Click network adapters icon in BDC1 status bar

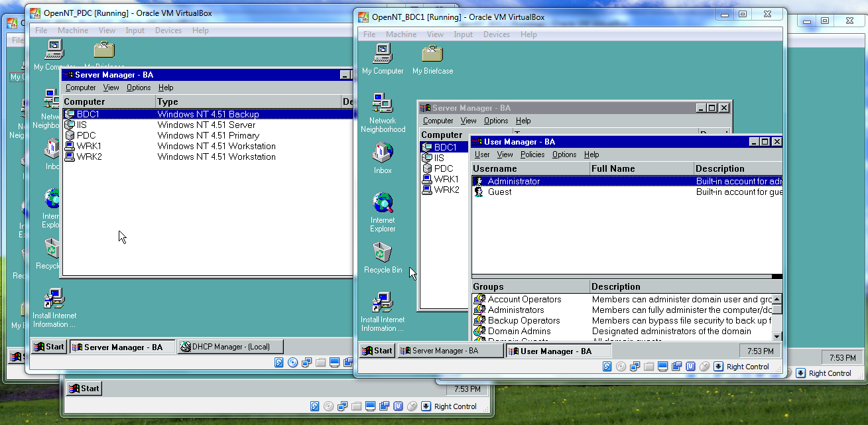(635, 367)
